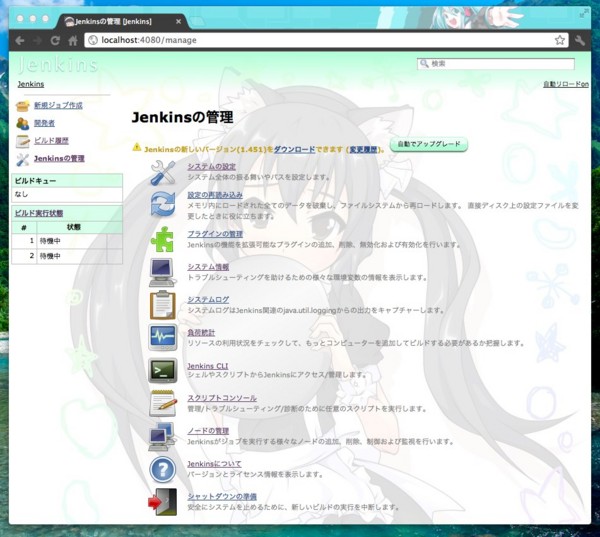This screenshot has width=600, height=537.
Task: Click the green puzzle piece plugin icon
Action: (162, 239)
